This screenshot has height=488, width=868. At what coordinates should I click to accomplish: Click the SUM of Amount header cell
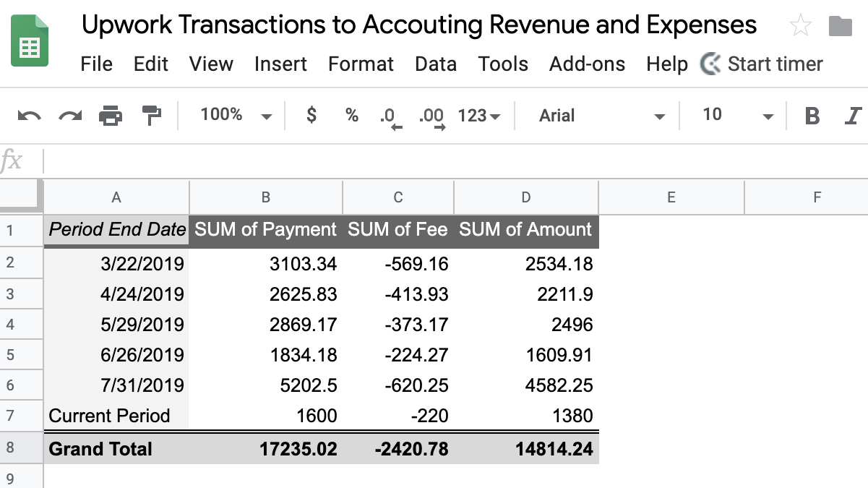[526, 231]
